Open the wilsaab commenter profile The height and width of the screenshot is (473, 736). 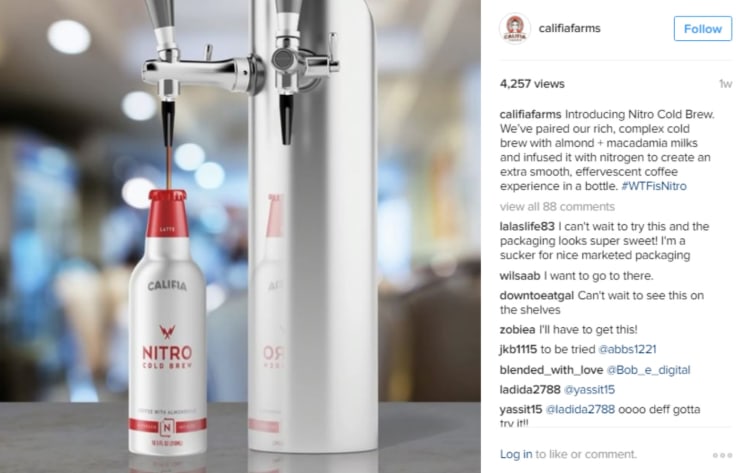520,275
